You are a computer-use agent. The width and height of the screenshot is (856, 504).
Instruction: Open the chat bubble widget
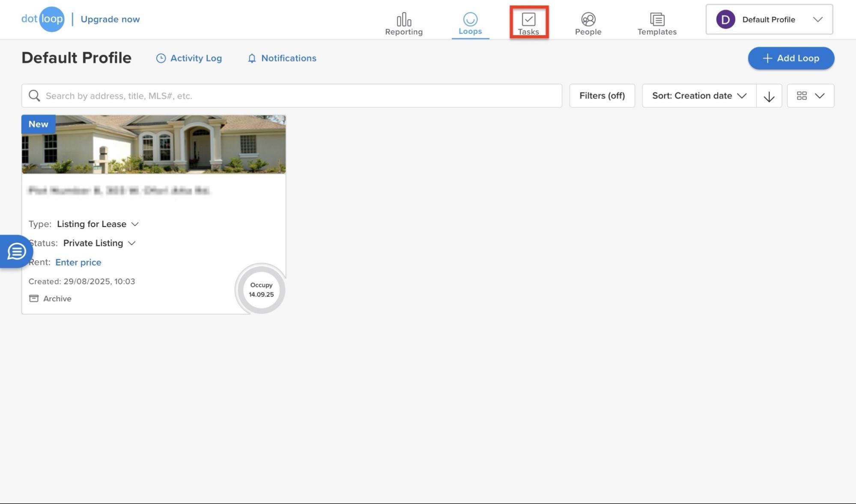15,251
